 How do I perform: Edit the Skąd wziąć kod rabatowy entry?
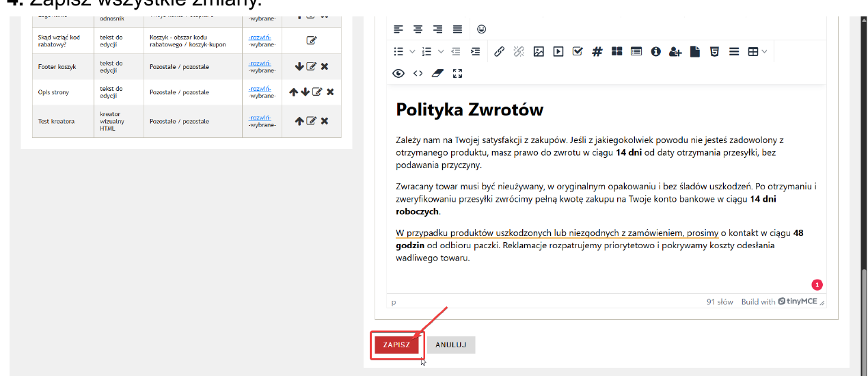pyautogui.click(x=312, y=40)
